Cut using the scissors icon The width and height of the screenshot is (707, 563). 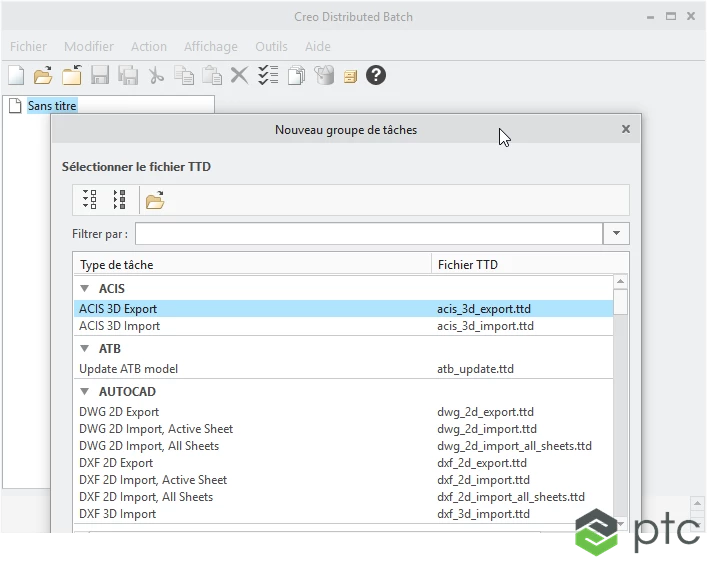[156, 75]
